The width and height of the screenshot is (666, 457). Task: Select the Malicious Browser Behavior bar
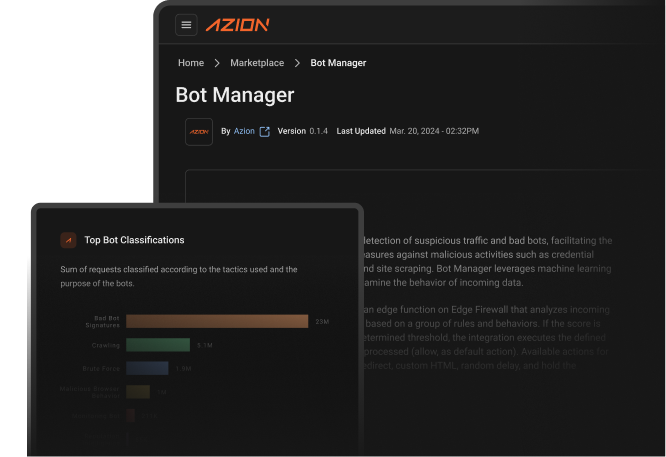tap(138, 392)
